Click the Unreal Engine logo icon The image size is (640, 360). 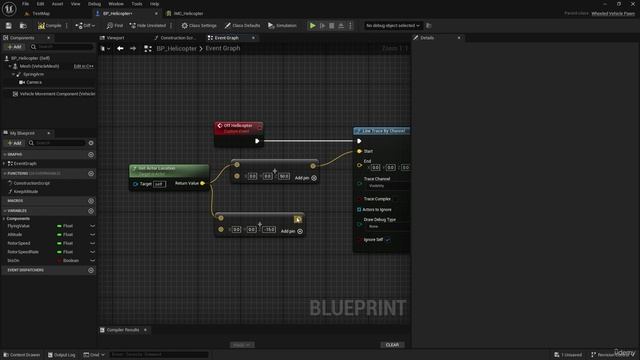pos(9,9)
